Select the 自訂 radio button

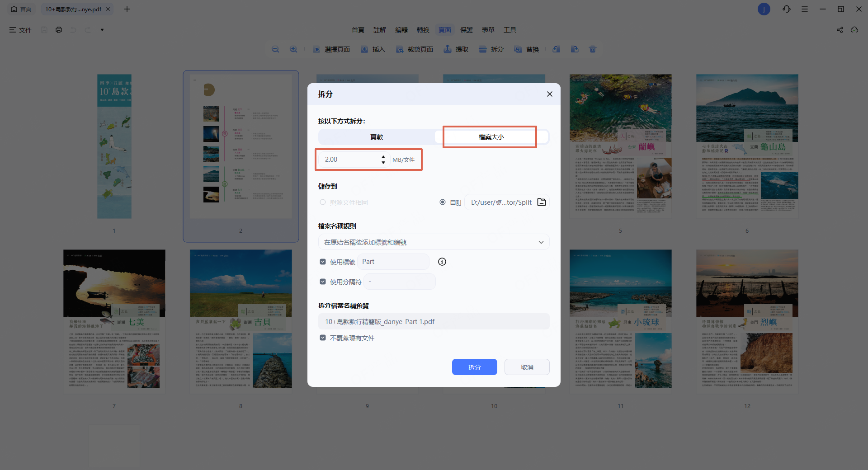443,202
